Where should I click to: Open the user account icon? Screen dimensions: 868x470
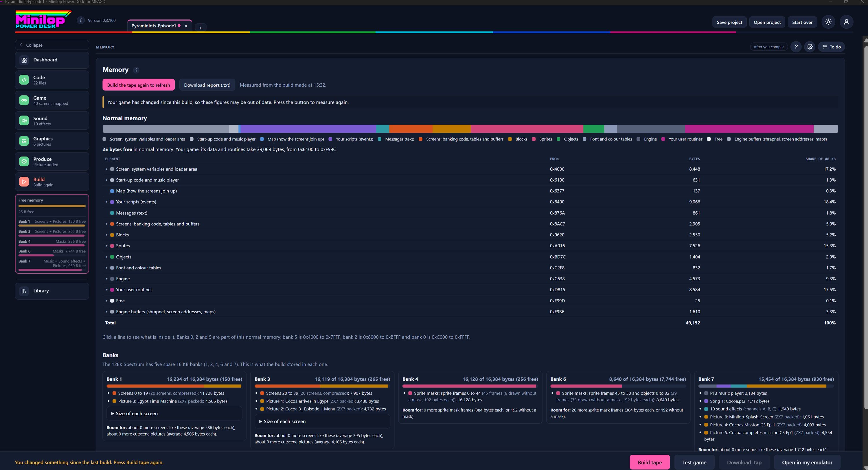click(x=846, y=22)
